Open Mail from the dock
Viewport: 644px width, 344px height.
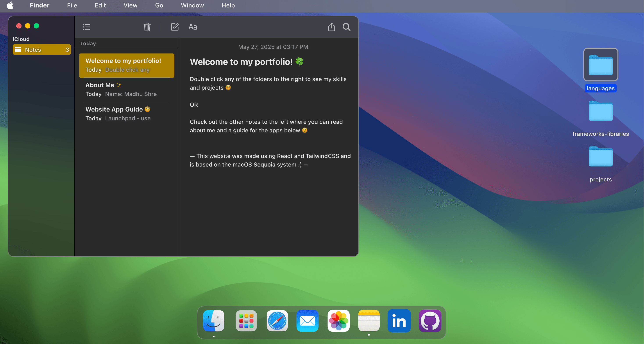pyautogui.click(x=307, y=321)
